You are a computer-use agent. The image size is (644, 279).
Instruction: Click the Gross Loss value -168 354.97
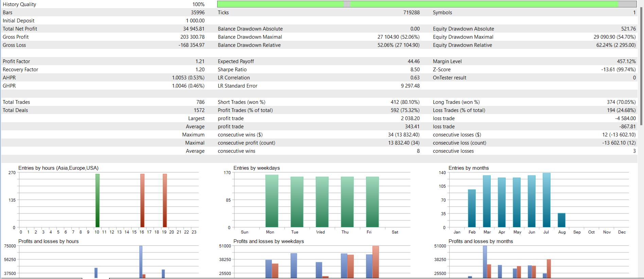192,45
